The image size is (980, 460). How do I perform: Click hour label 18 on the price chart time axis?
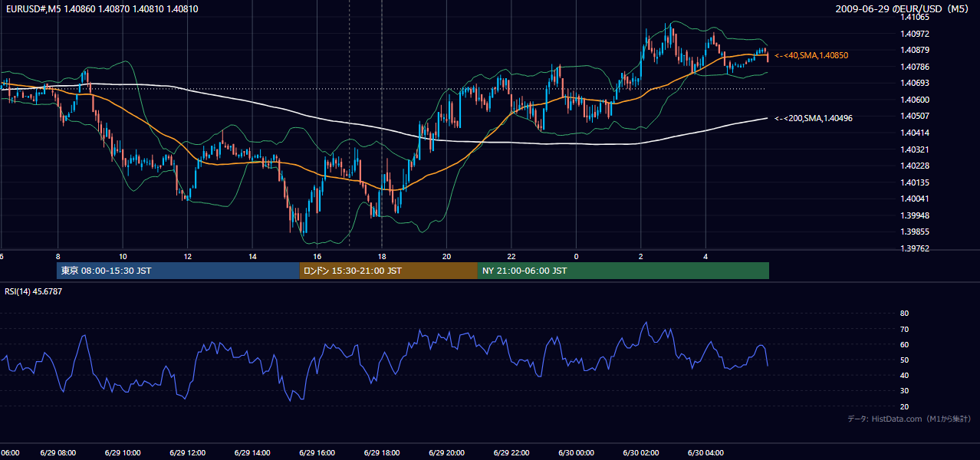[382, 256]
